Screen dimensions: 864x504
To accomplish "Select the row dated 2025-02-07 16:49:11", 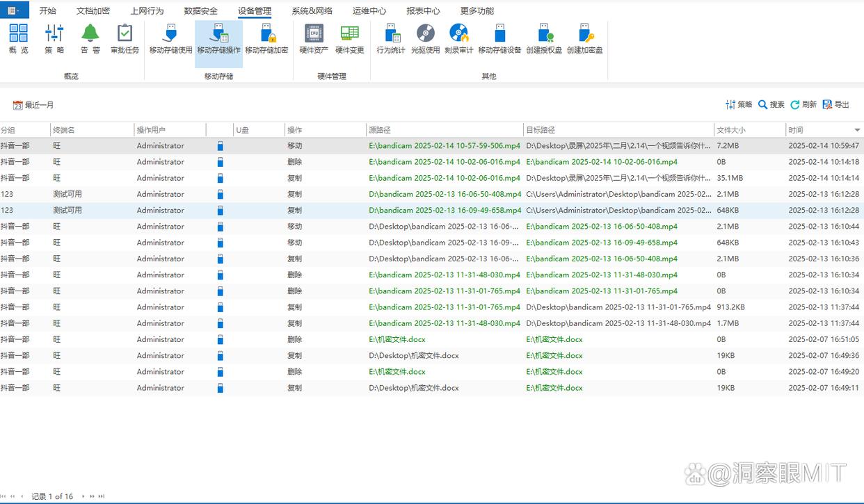I will pos(432,388).
